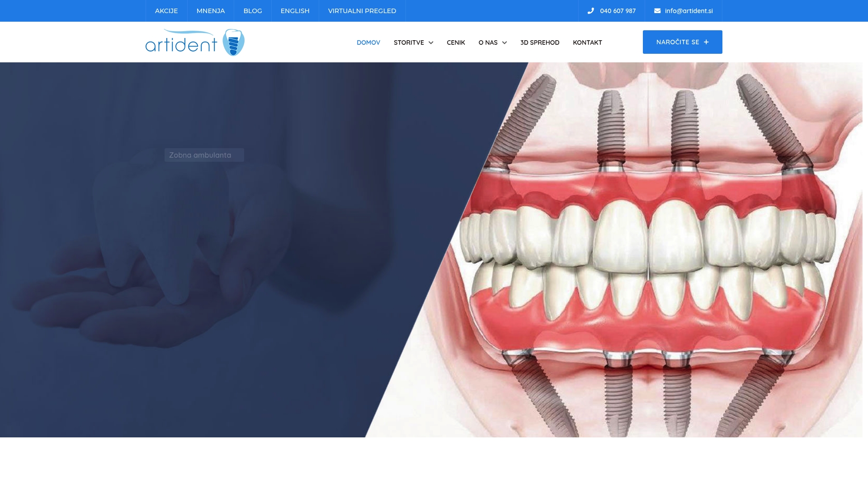
Task: Open the BLOG section
Action: (x=252, y=10)
